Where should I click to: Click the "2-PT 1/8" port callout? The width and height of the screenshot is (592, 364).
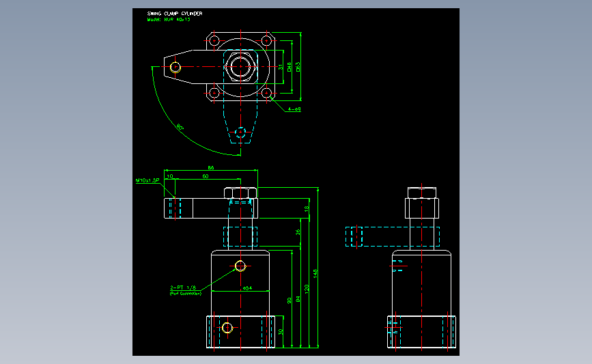183,288
